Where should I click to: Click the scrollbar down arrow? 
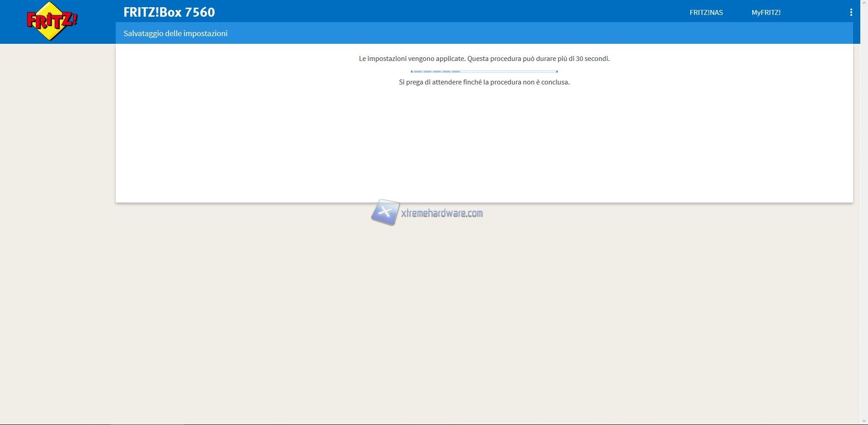point(864,421)
